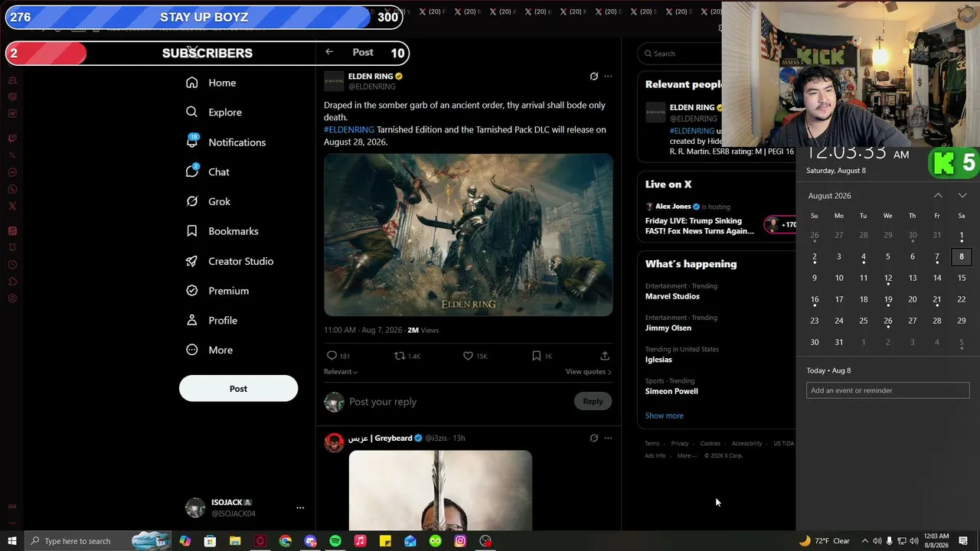Viewport: 980px width, 551px height.
Task: Open ISOJACK account profile avatar
Action: pos(195,507)
